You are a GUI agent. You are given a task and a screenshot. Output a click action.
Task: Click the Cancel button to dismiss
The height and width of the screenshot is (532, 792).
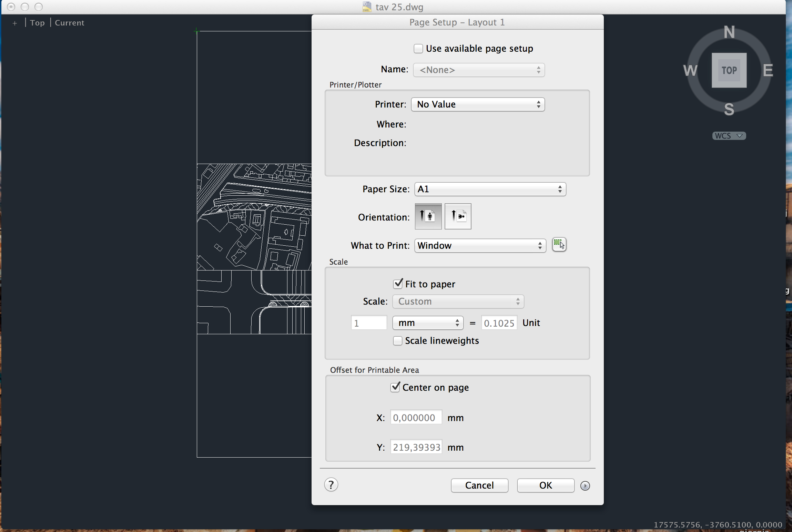click(x=480, y=485)
